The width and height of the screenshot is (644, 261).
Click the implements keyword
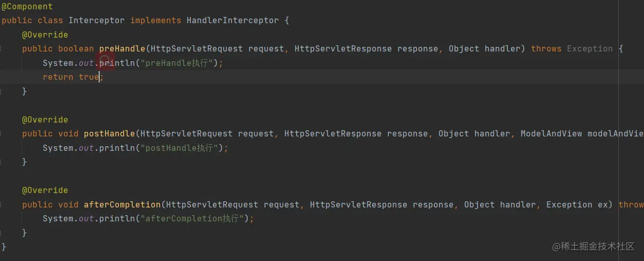156,21
